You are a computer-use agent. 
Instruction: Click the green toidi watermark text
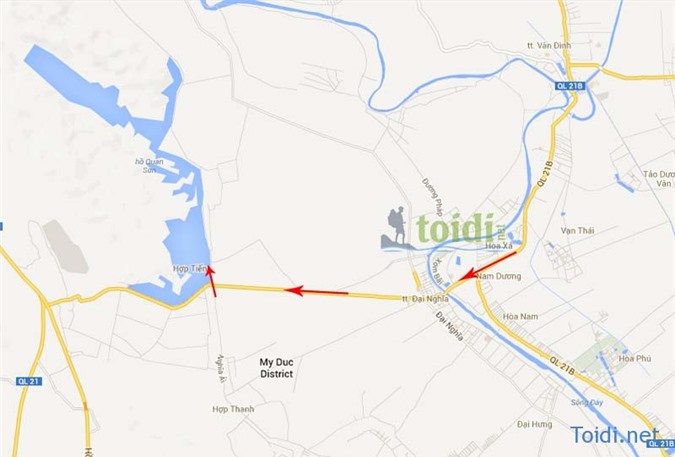(x=455, y=228)
